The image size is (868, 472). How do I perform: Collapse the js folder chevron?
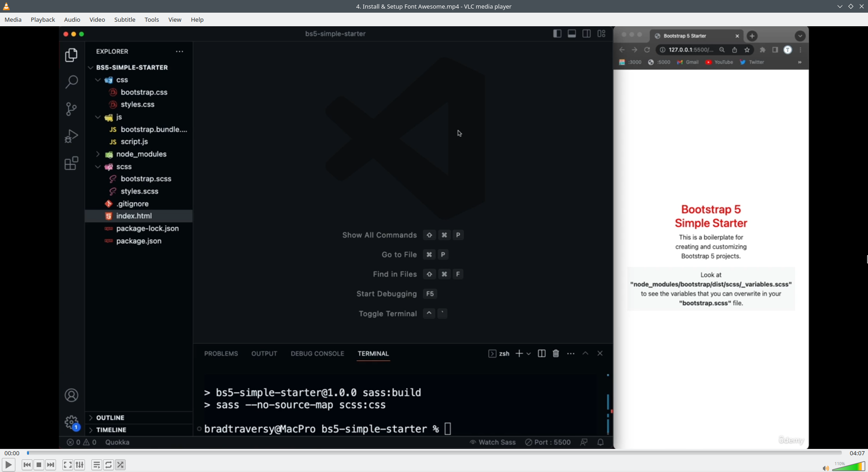(x=98, y=117)
